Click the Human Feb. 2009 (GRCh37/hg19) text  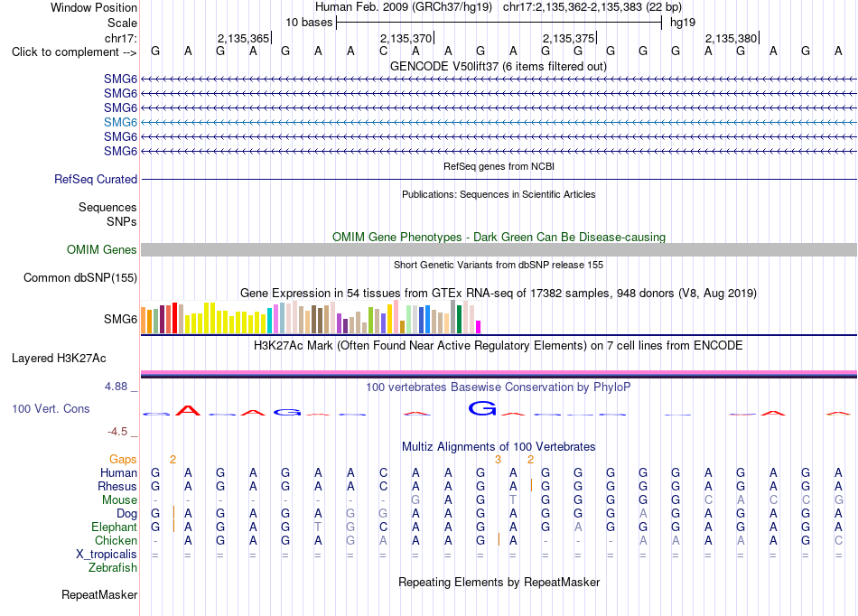point(404,7)
